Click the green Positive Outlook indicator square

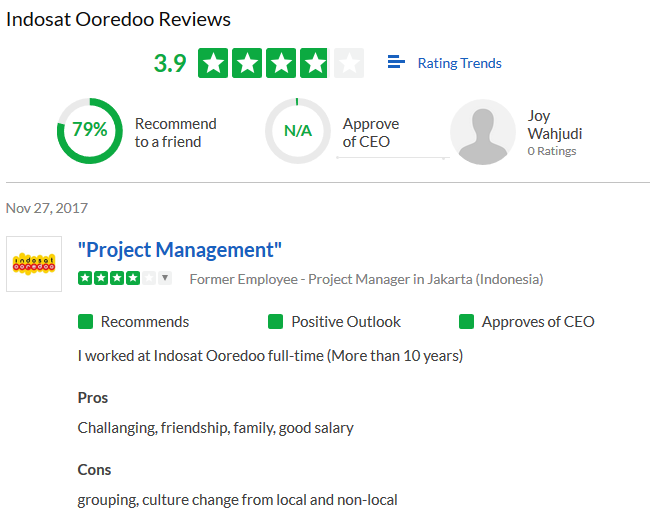tap(275, 321)
